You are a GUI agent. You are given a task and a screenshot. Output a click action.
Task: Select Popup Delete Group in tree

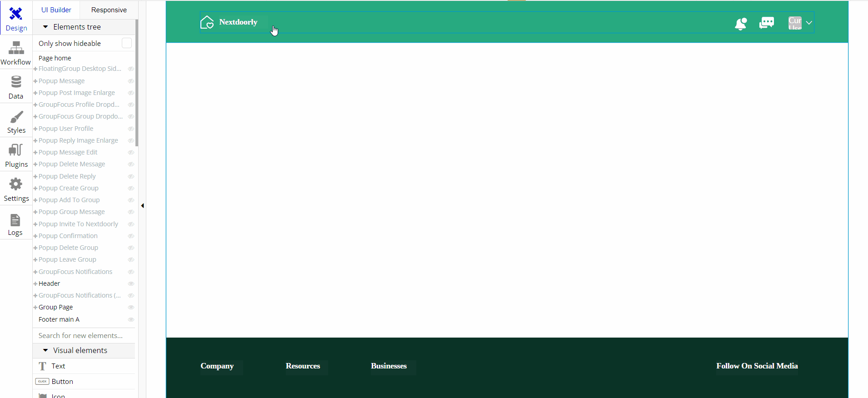click(68, 248)
